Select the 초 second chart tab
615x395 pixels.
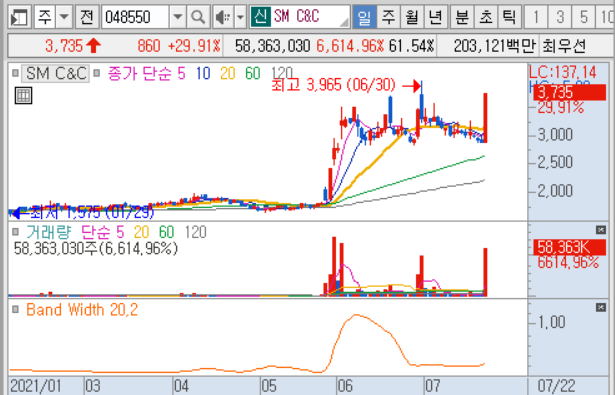[x=486, y=17]
